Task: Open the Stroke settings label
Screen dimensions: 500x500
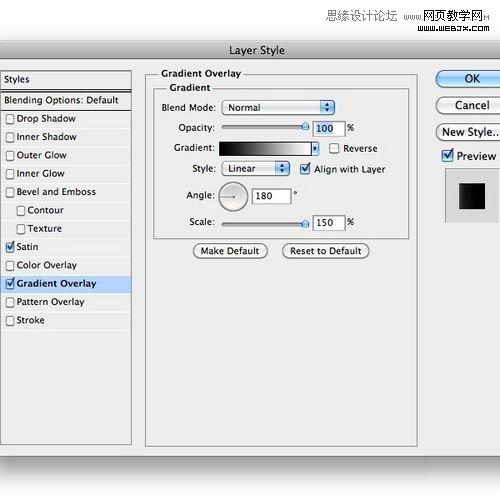Action: pos(30,320)
